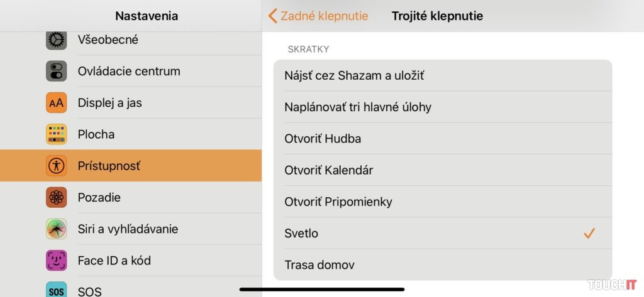Select Naplánovať tri hlavné úlohy shortcut

(x=358, y=107)
